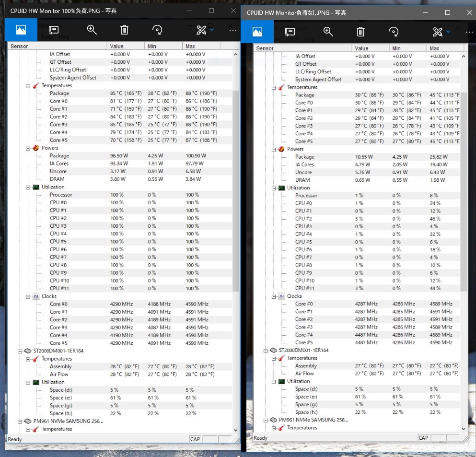Screen dimensions: 476x457
Task: Click PM961 NVMe drive icon in right monitor
Action: click(x=273, y=420)
